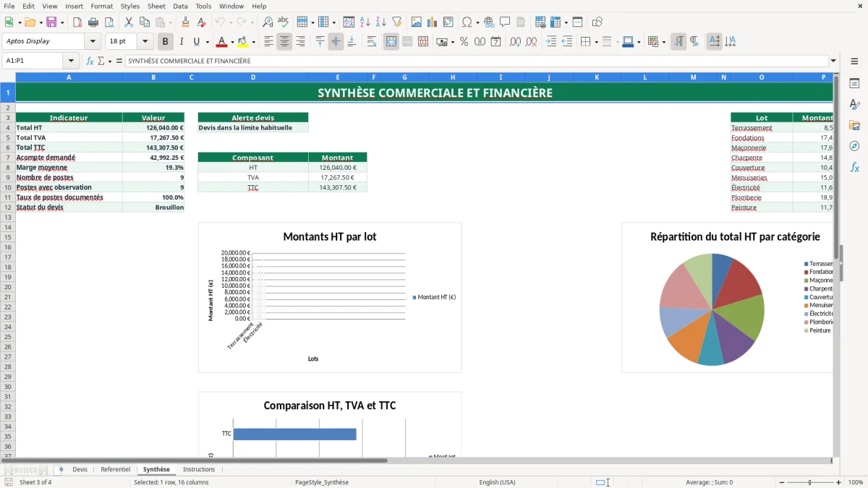The image size is (868, 488).
Task: Click the Cut scissors icon
Action: point(128,22)
